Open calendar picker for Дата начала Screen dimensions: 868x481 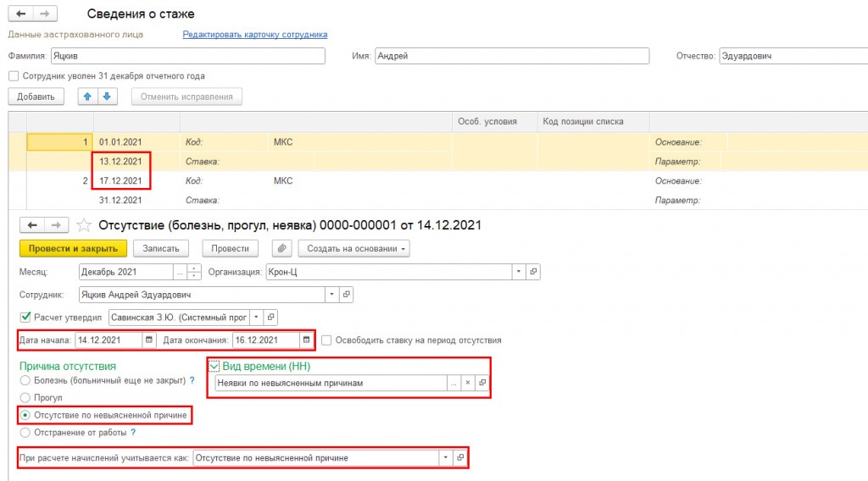149,340
